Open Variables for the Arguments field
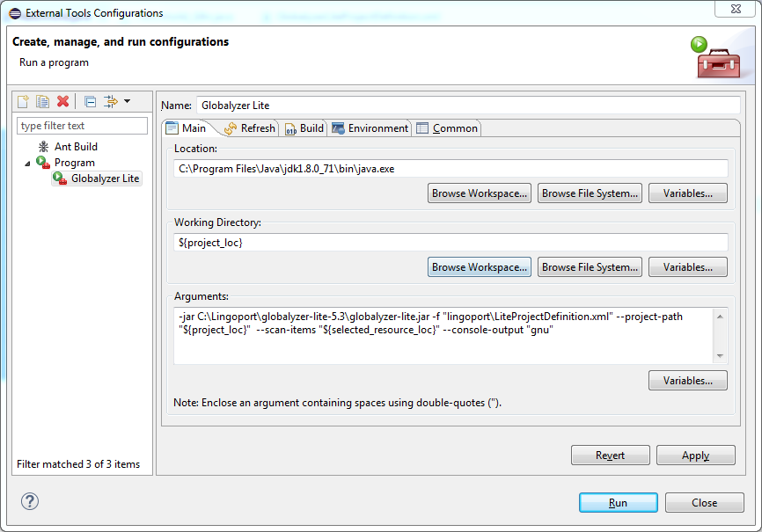762x532 pixels. click(x=687, y=381)
